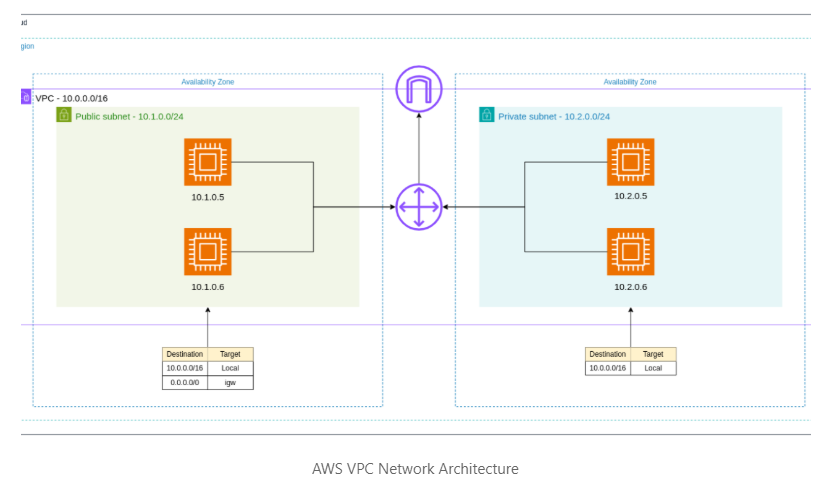829x483 pixels.
Task: Click Destination header in private route table
Action: 607,354
